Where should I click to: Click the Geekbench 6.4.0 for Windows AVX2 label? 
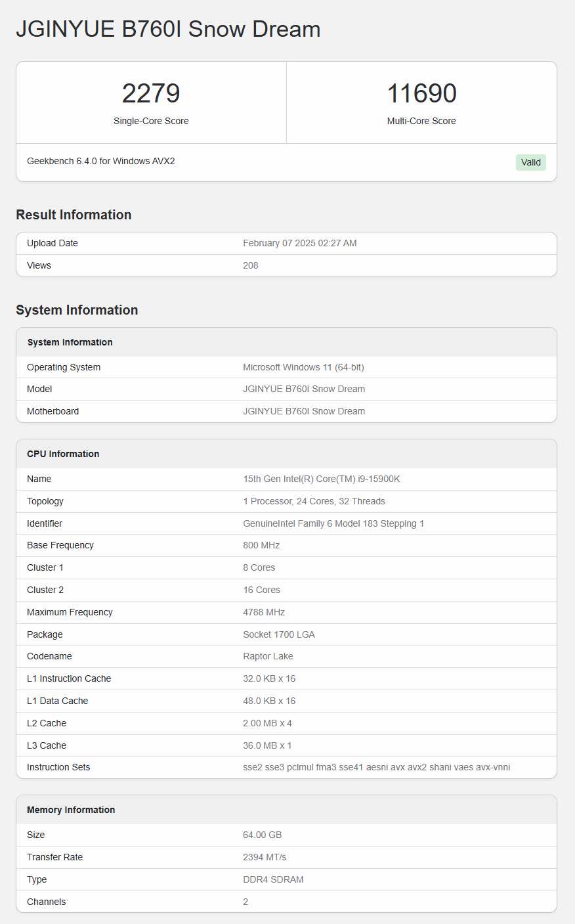tap(100, 161)
